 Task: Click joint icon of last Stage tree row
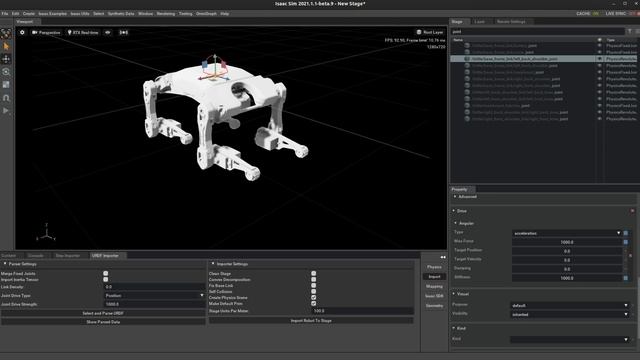467,119
